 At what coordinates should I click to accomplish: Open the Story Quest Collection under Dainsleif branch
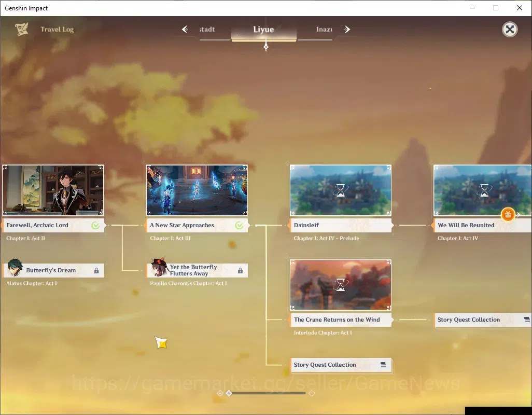click(x=341, y=365)
